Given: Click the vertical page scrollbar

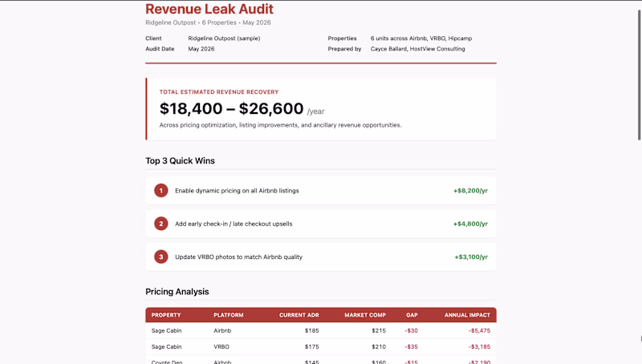Looking at the screenshot, I should click(639, 75).
